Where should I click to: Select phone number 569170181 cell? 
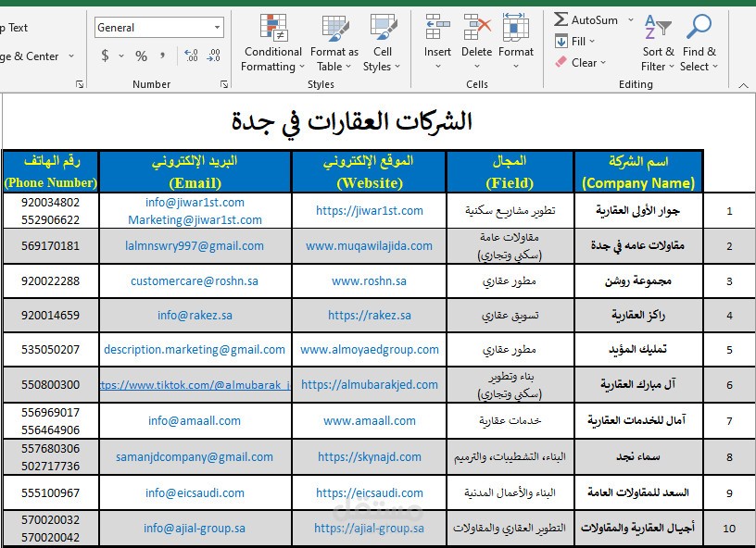[x=51, y=245]
